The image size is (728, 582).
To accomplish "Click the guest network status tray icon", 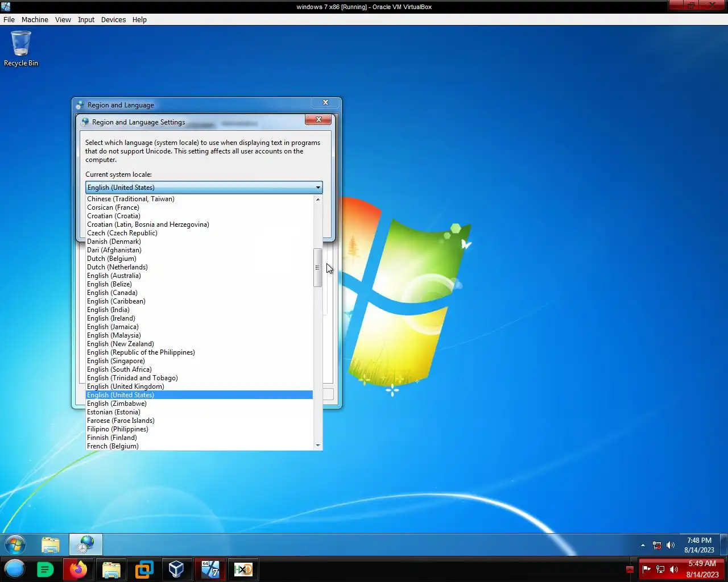I will pyautogui.click(x=657, y=545).
